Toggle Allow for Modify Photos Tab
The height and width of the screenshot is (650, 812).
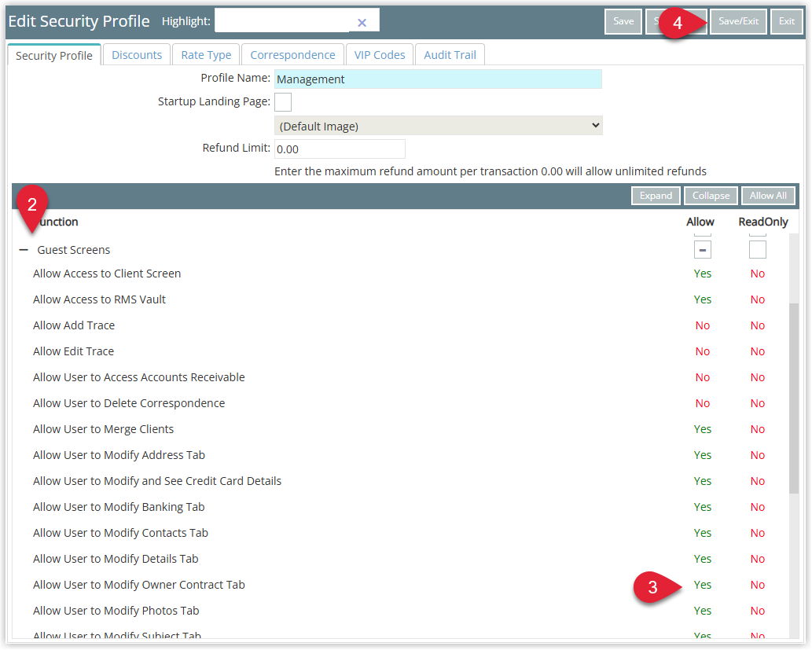coord(702,611)
